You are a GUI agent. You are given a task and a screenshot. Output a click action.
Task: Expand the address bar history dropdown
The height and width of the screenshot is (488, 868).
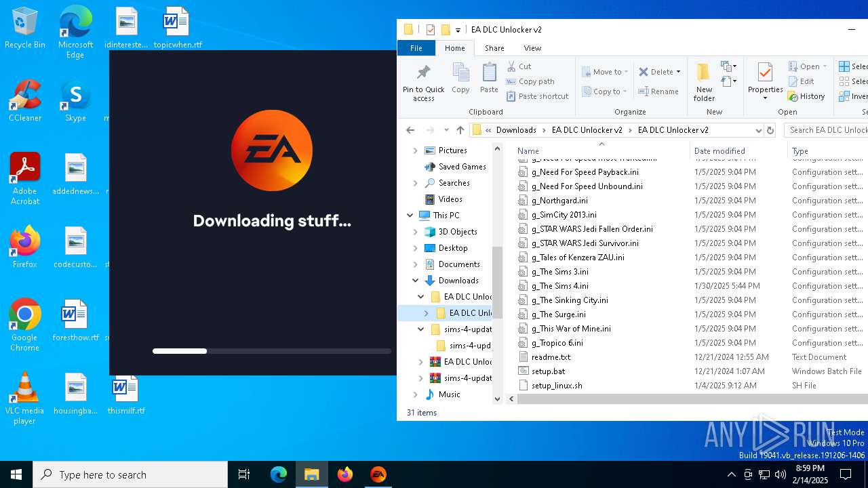point(758,130)
